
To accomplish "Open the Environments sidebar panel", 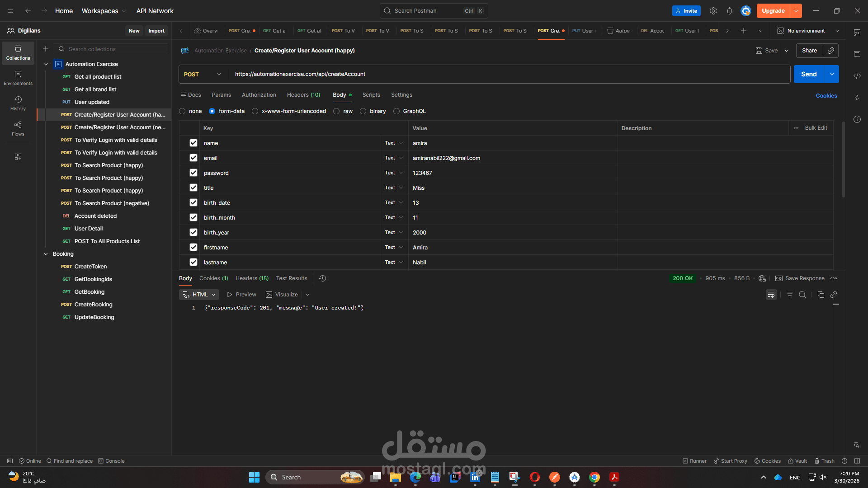I will 18,78.
